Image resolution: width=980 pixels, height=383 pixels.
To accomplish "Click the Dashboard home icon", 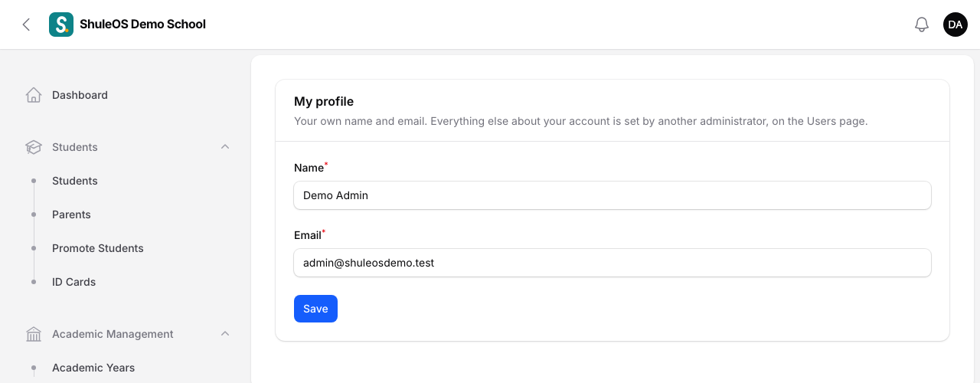I will point(34,95).
